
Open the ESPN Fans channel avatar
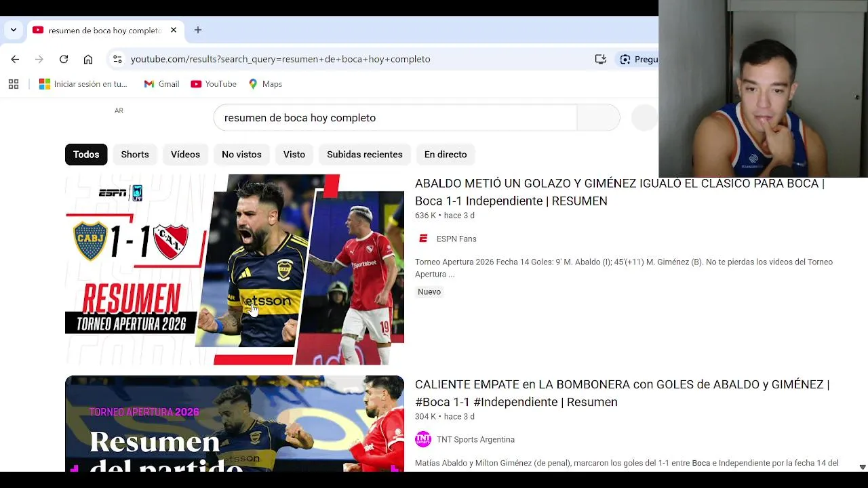423,239
